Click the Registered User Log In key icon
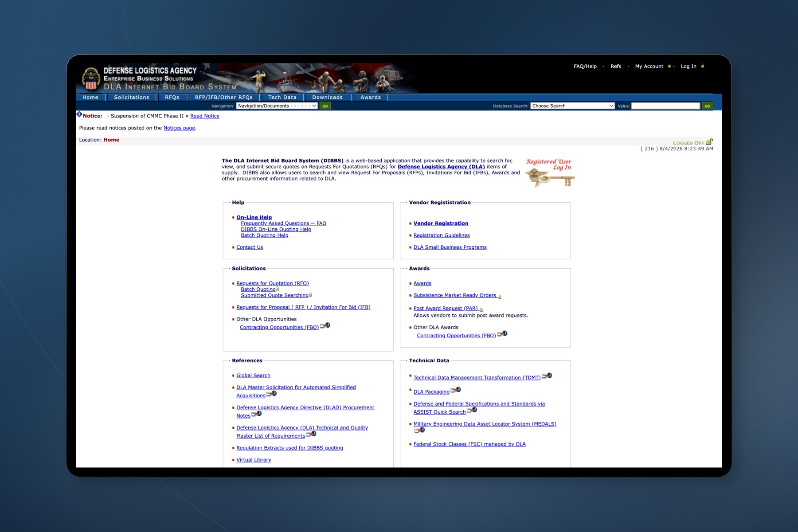Viewport: 798px width, 532px height. pyautogui.click(x=550, y=173)
